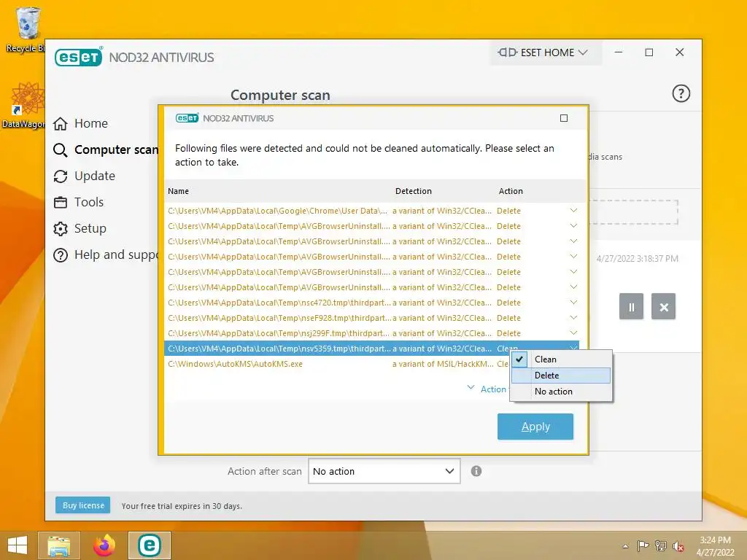Image resolution: width=747 pixels, height=560 pixels.
Task: Open the DataWagon desktop shortcut
Action: (24, 105)
